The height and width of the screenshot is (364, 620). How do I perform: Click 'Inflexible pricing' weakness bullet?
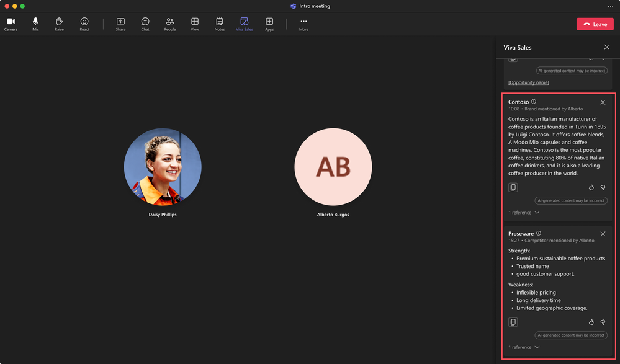coord(536,293)
